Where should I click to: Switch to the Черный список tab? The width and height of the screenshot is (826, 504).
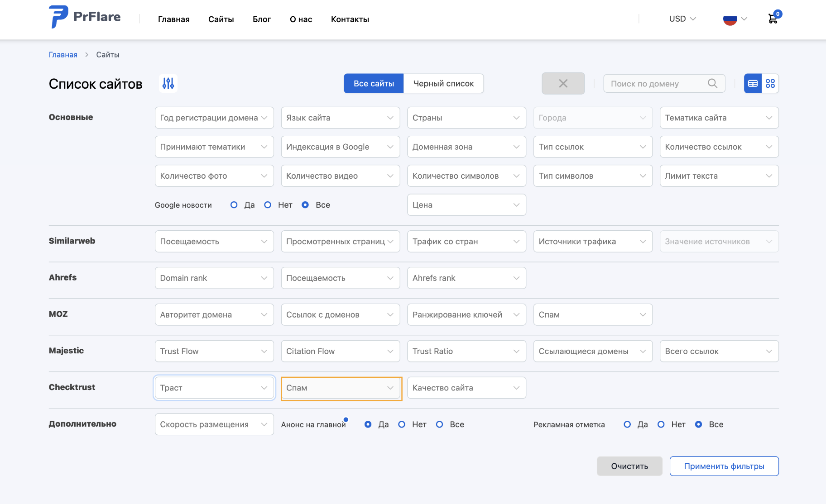(443, 84)
